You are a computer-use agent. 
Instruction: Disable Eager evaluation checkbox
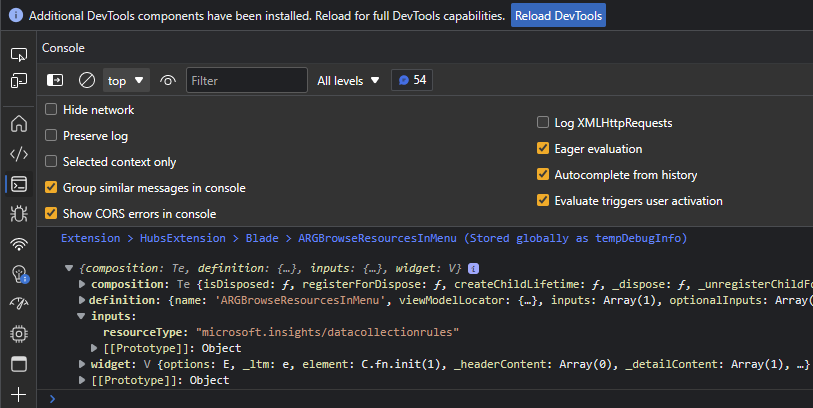tap(543, 148)
